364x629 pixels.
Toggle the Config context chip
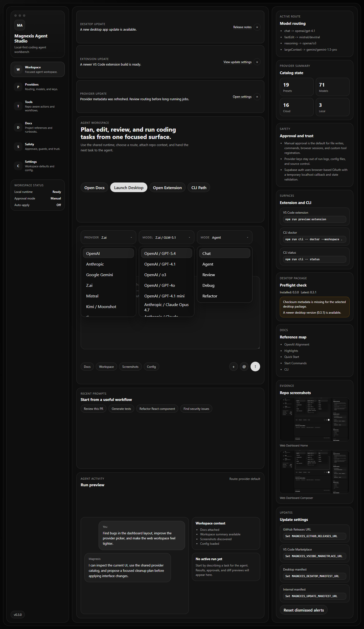(151, 367)
